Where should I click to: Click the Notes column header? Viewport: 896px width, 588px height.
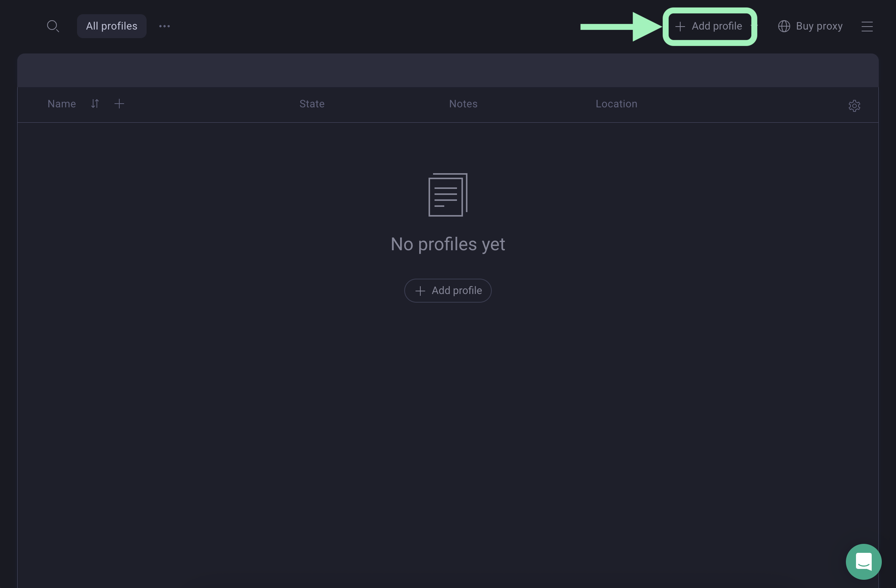click(x=463, y=104)
